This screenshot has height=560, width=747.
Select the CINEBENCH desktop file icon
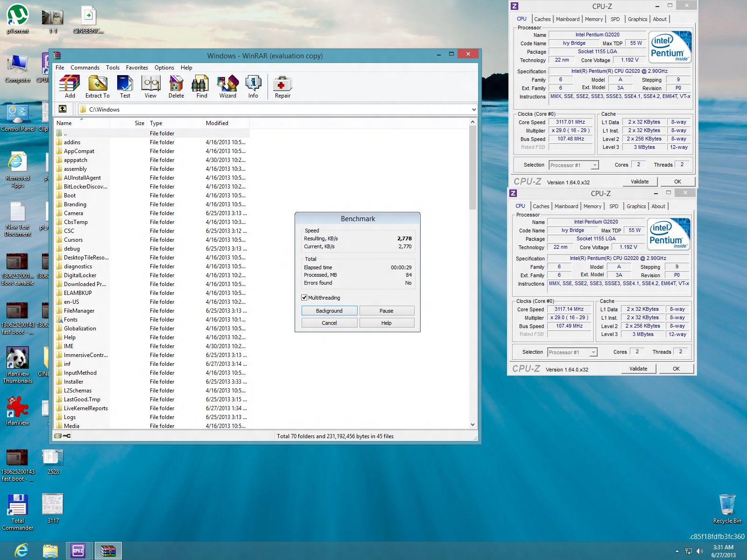point(88,19)
